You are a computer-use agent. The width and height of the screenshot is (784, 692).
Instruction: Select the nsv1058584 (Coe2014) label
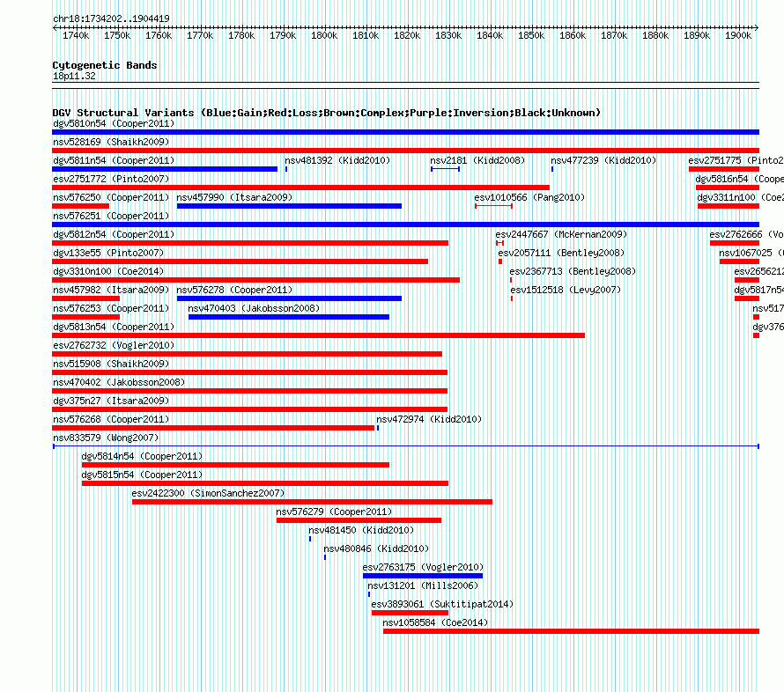click(x=435, y=622)
